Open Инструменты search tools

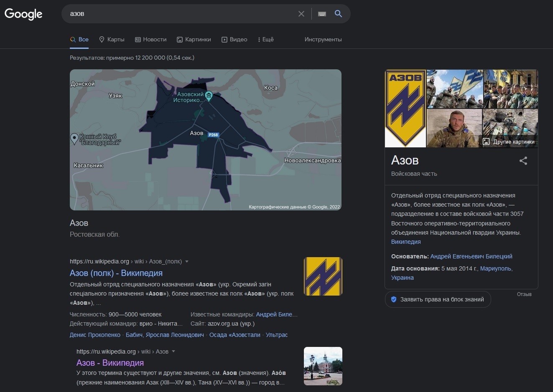pos(323,40)
